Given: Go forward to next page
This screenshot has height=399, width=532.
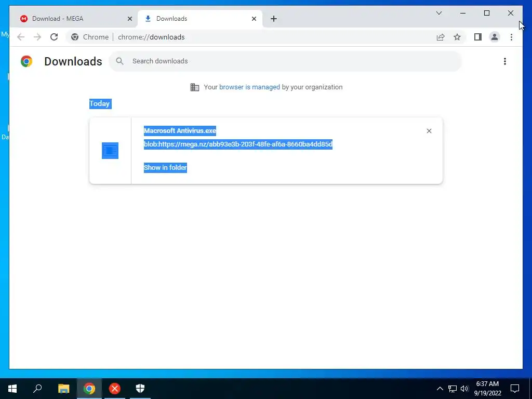Looking at the screenshot, I should click(x=37, y=37).
